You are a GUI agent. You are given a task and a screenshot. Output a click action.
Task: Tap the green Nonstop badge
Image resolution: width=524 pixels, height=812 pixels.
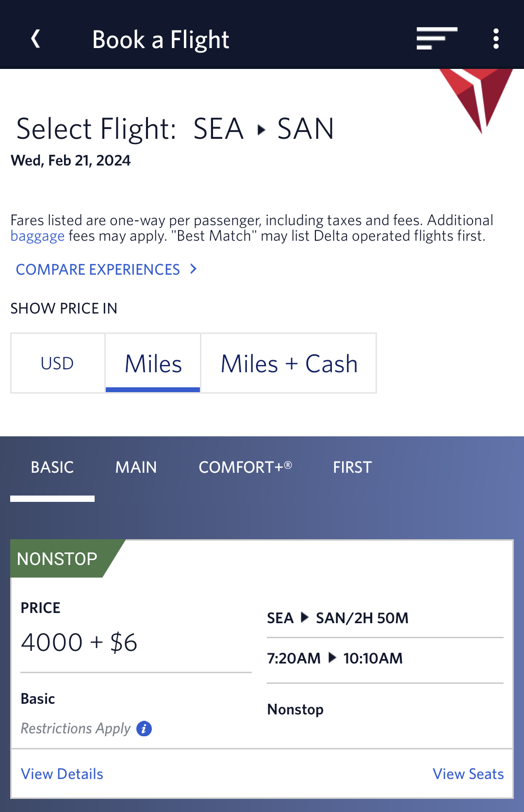(x=57, y=559)
